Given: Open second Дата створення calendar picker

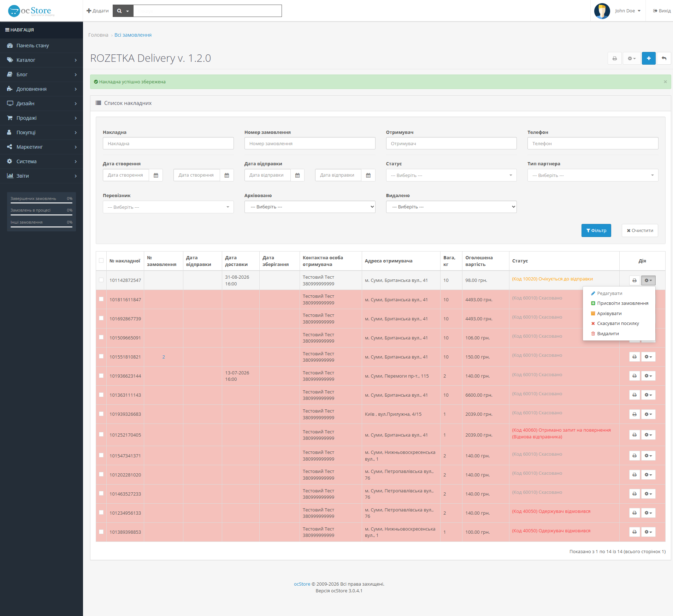Looking at the screenshot, I should pyautogui.click(x=227, y=175).
